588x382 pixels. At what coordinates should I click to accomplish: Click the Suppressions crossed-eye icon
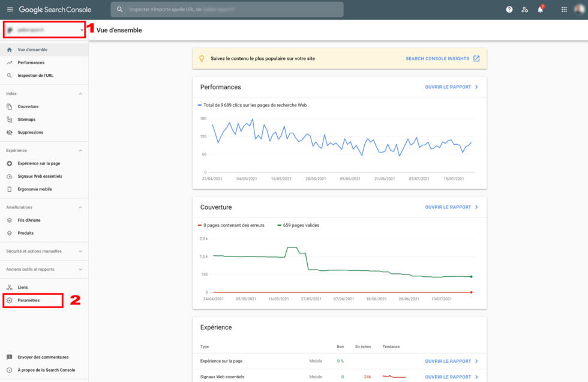tap(10, 132)
